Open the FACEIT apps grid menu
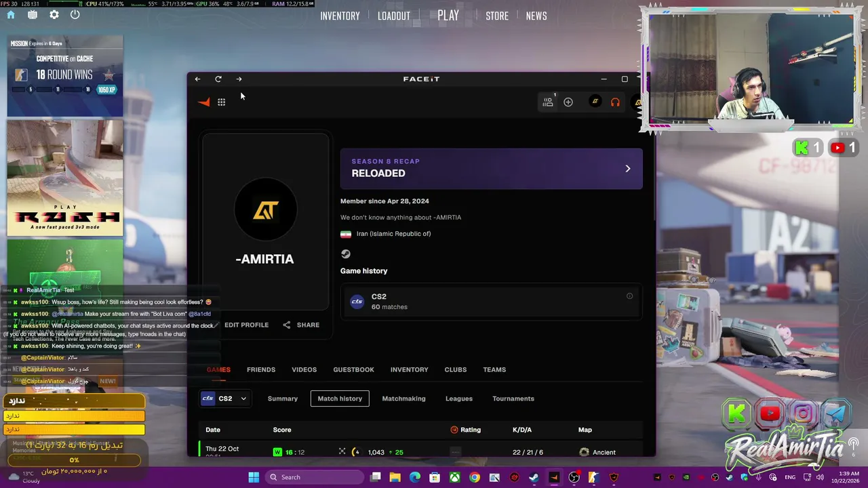The image size is (868, 488). [221, 102]
